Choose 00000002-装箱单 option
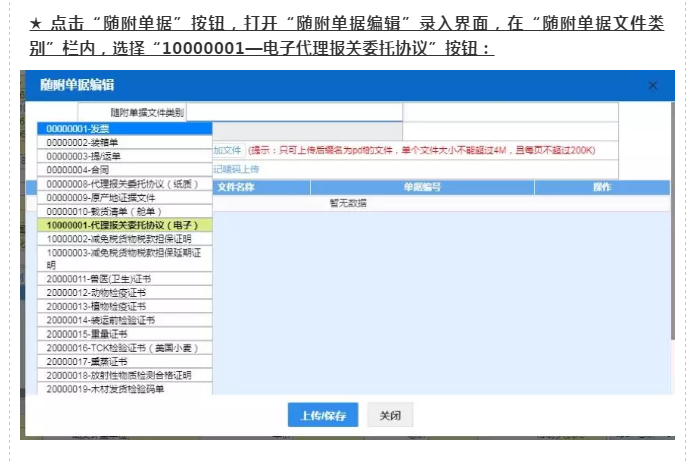 point(124,143)
